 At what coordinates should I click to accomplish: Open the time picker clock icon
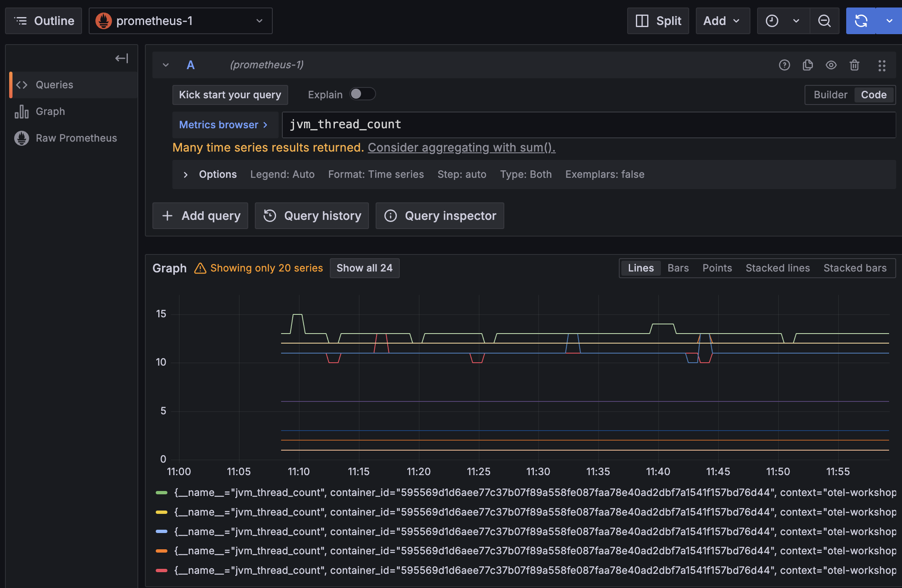point(772,21)
